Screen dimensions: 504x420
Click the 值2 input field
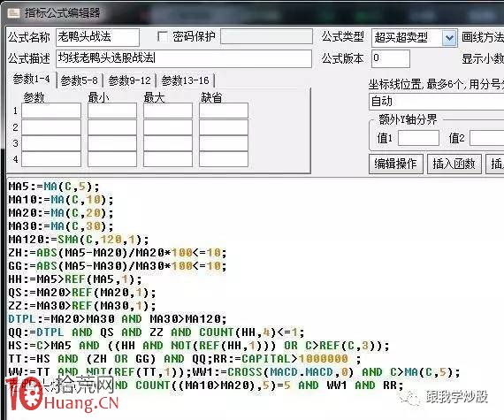pyautogui.click(x=486, y=138)
